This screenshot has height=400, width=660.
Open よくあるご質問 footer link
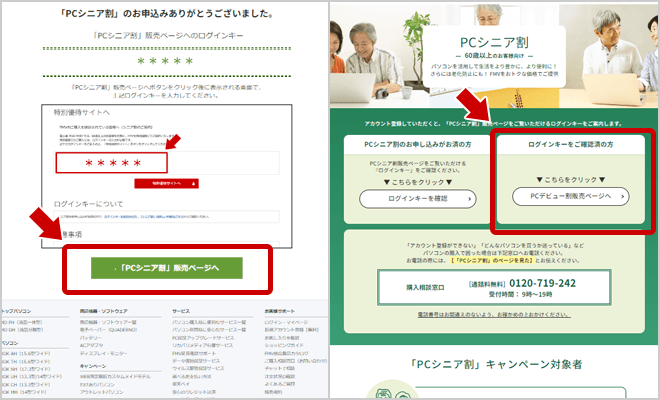coord(279,384)
